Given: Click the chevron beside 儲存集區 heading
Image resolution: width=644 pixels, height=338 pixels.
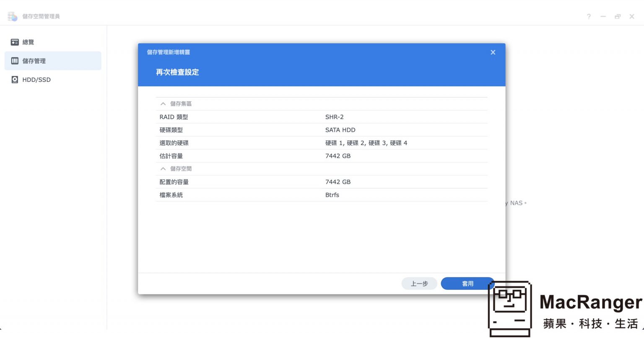Looking at the screenshot, I should pos(163,104).
